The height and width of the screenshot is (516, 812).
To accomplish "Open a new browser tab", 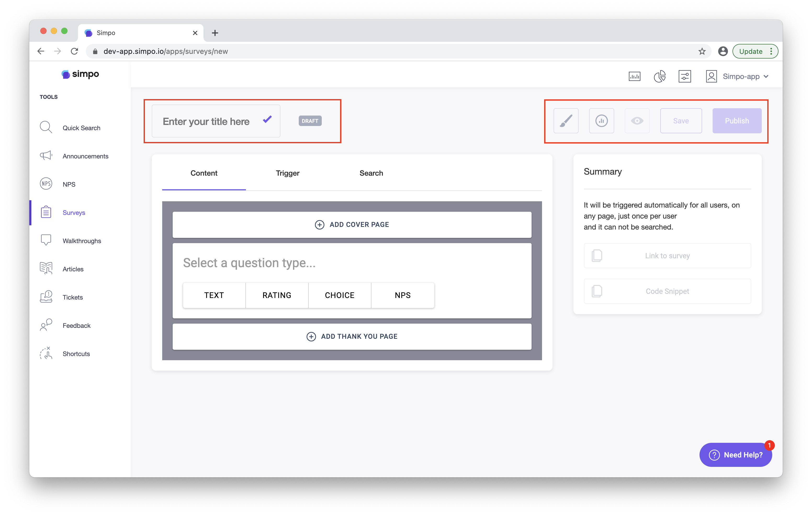I will [215, 33].
